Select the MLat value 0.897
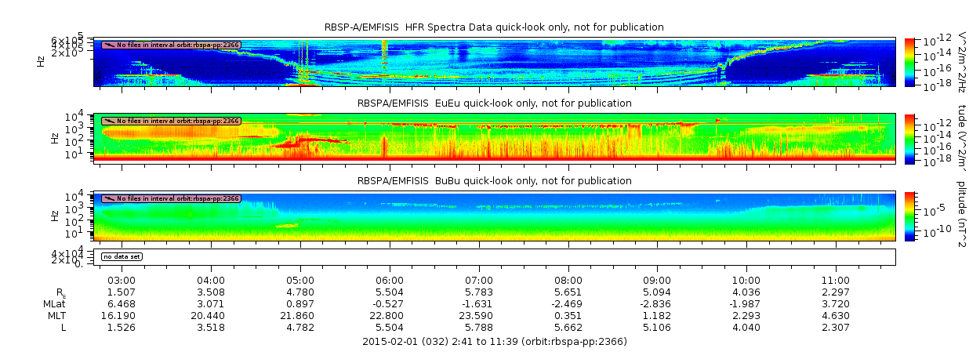The height and width of the screenshot is (352, 980). (300, 303)
